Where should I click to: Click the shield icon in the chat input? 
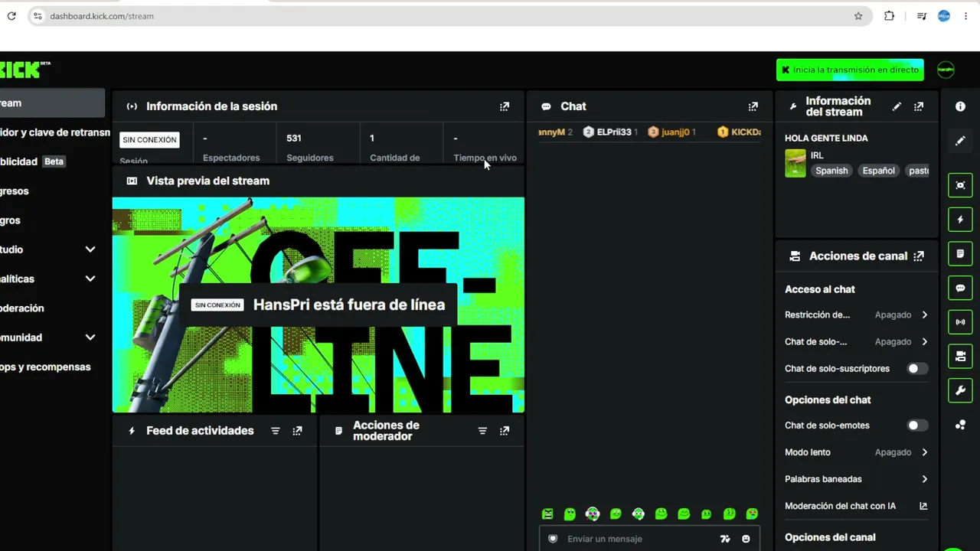[553, 539]
